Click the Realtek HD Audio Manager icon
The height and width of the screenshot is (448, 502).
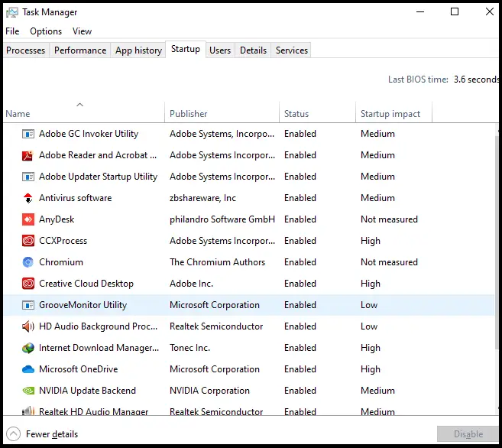(28, 411)
